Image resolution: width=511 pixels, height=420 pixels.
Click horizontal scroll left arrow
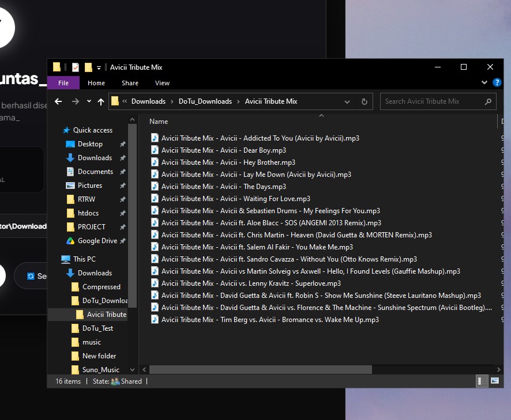pos(144,369)
